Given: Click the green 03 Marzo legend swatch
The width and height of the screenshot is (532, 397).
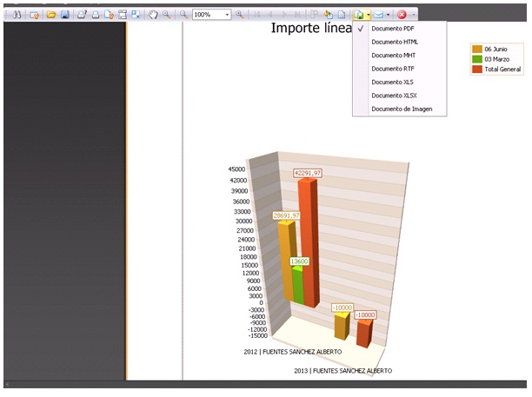Looking at the screenshot, I should [x=476, y=58].
